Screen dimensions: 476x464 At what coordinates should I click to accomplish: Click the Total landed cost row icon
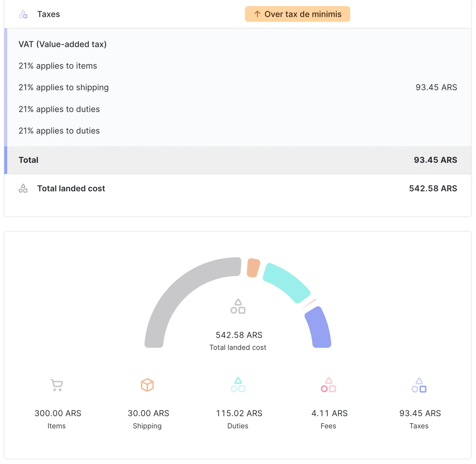pyautogui.click(x=23, y=188)
